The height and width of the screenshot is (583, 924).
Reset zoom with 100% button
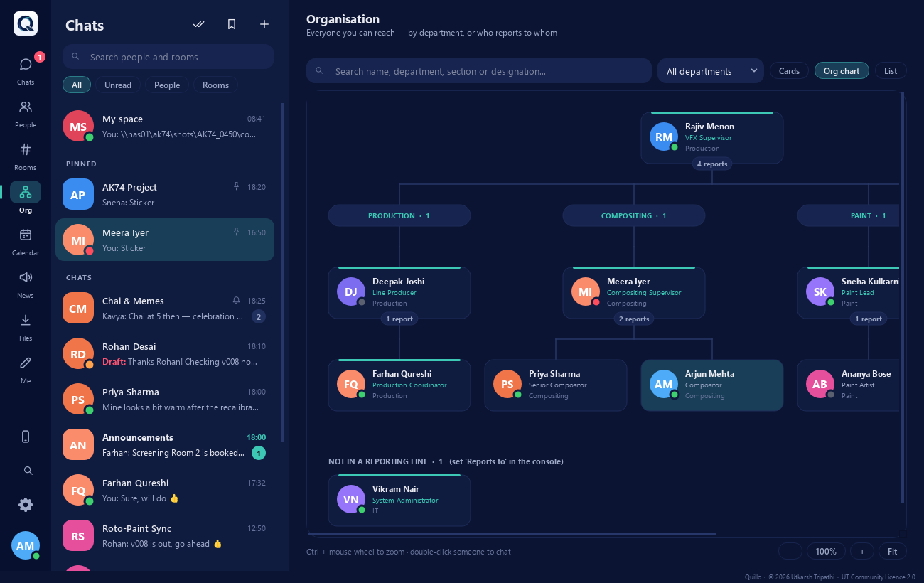[826, 551]
